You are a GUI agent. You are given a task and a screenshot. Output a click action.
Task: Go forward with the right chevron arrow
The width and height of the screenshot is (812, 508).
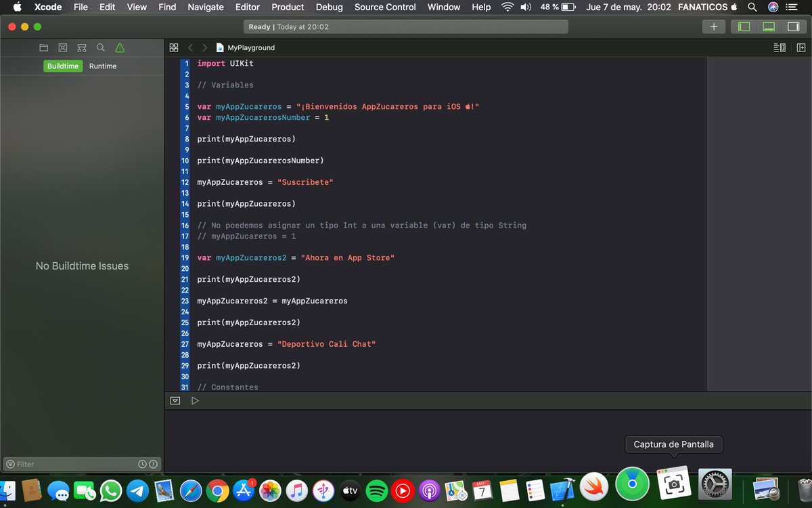point(204,47)
